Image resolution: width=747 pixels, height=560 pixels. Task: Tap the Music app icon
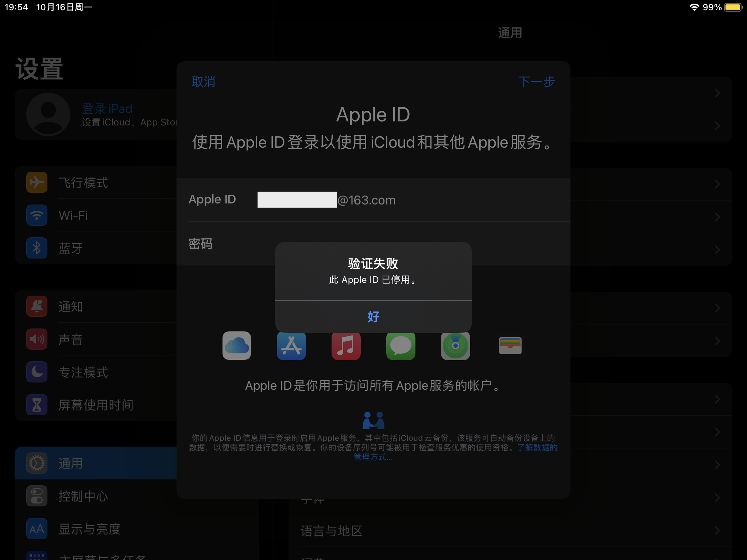click(x=346, y=346)
